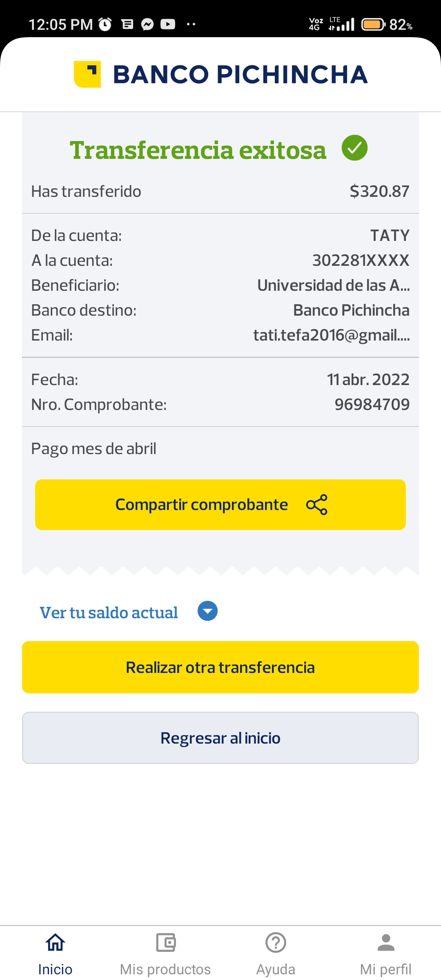
Task: Tap the Ayuda question mark icon
Action: [x=276, y=943]
